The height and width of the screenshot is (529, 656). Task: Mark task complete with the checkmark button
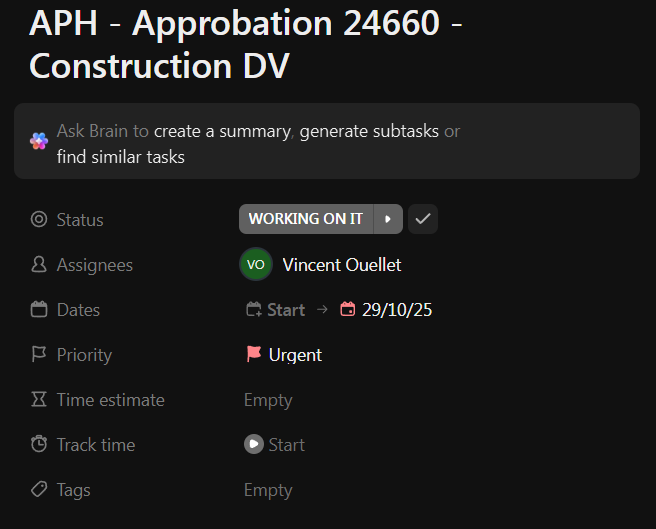tap(423, 219)
